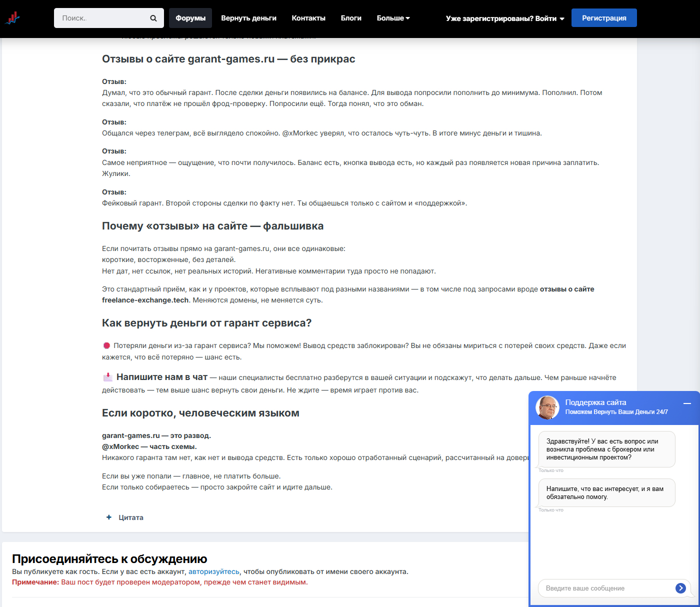This screenshot has width=700, height=607.
Task: Click chat message Напишите, что вас интересует
Action: (606, 492)
